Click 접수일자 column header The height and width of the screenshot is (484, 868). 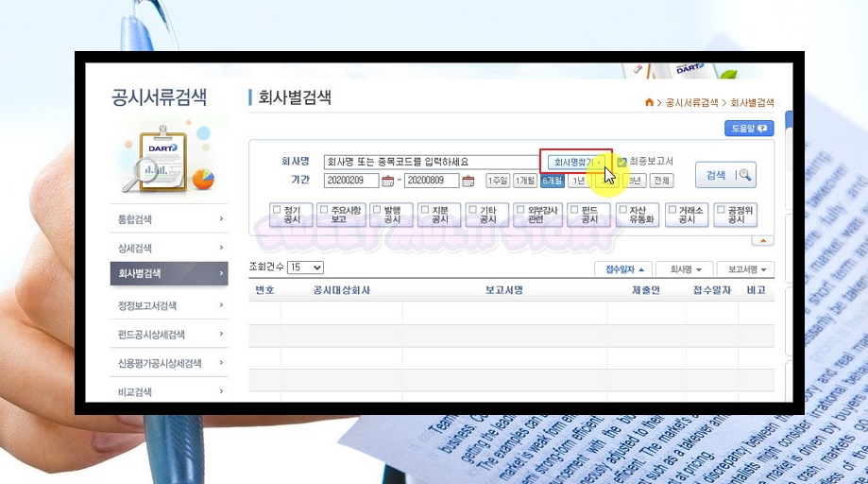[x=712, y=290]
